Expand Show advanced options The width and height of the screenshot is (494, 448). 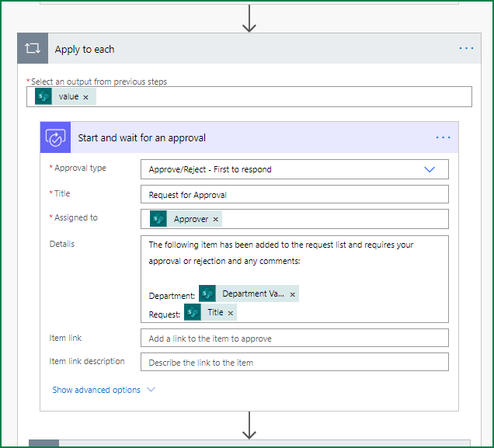pos(96,390)
